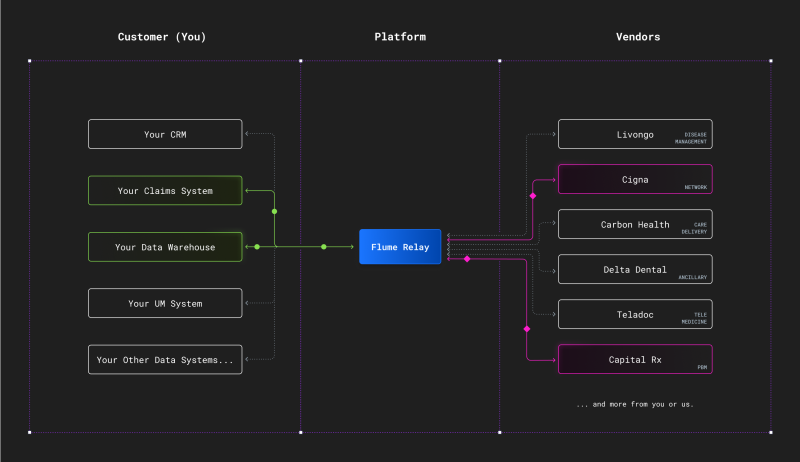Click the PBM tag on Capital Rx
The width and height of the screenshot is (800, 462).
point(702,367)
